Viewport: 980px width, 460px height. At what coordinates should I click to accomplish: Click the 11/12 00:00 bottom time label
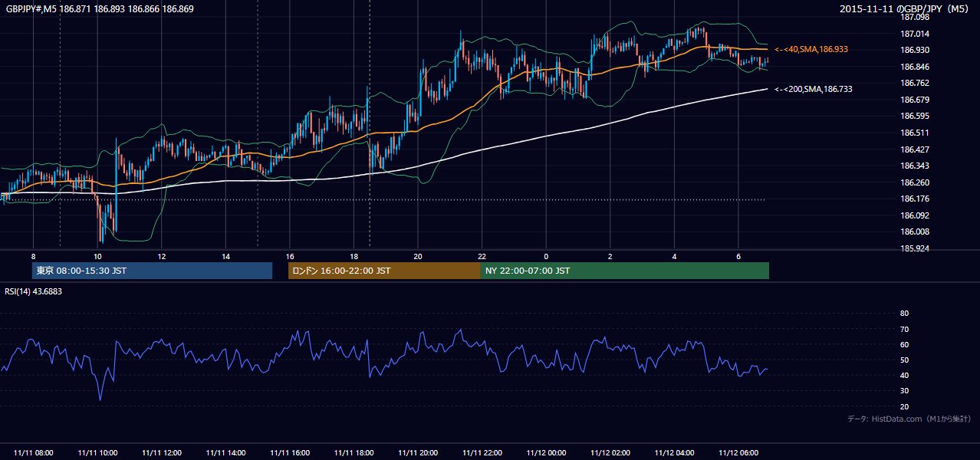click(546, 453)
